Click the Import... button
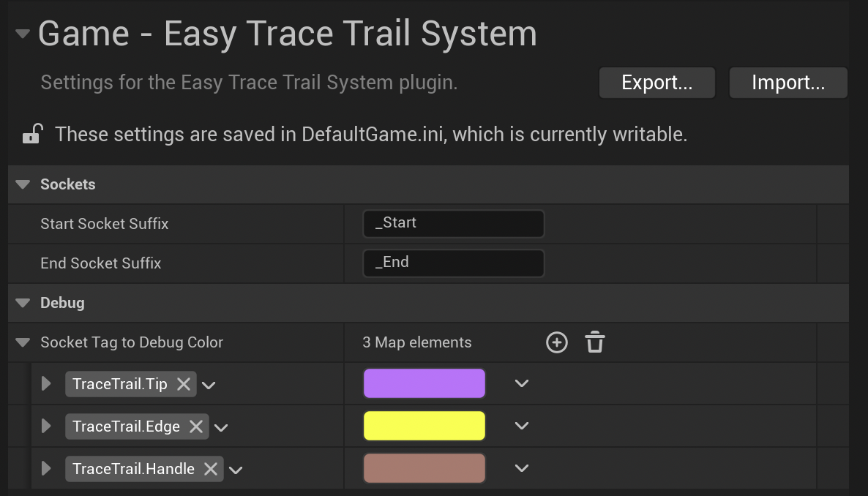This screenshot has height=496, width=868. (788, 83)
